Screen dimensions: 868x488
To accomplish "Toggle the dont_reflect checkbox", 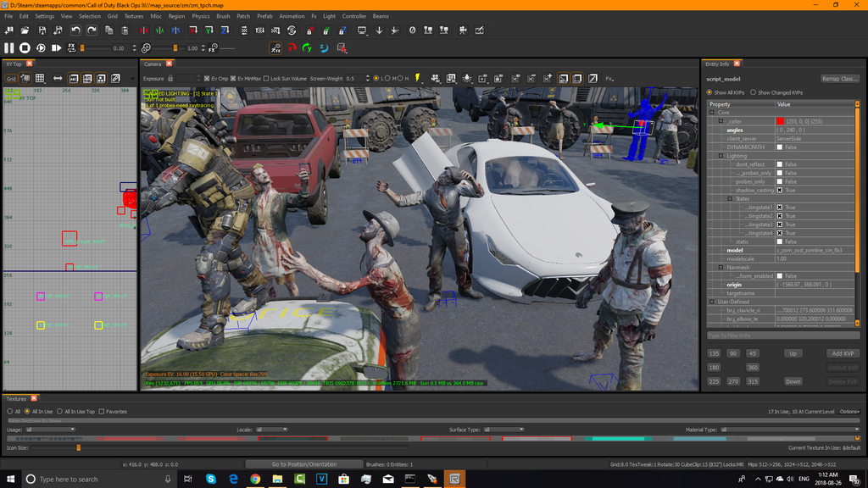I will coord(780,164).
